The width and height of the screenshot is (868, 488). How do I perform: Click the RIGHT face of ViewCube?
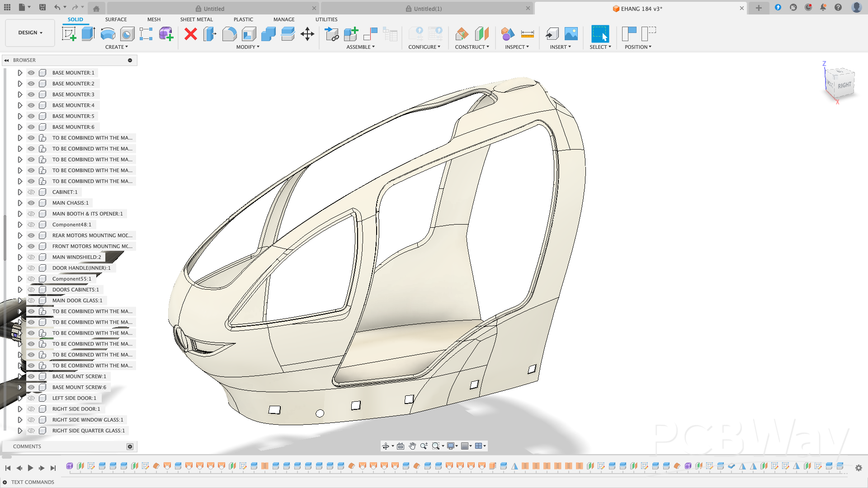844,85
